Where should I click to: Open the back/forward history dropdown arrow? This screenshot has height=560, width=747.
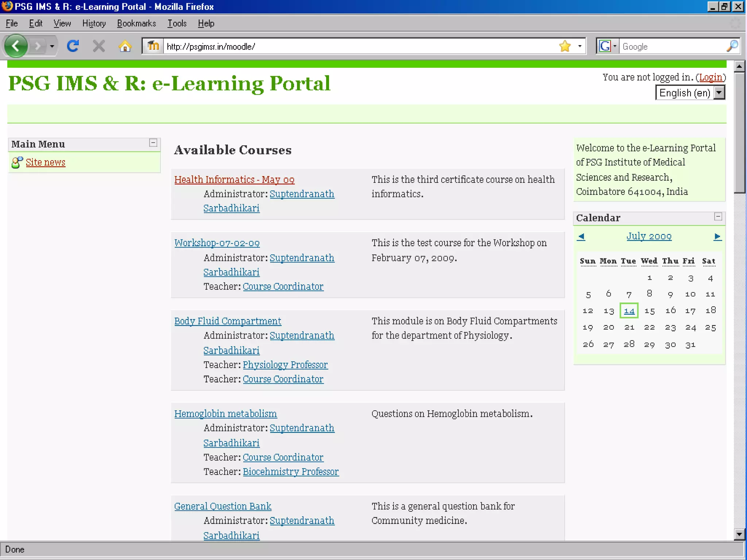52,46
